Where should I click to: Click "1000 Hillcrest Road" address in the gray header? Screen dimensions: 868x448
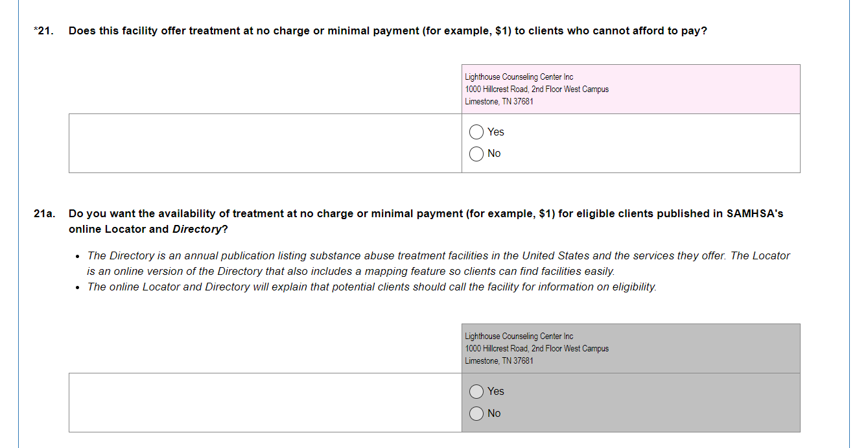(497, 349)
